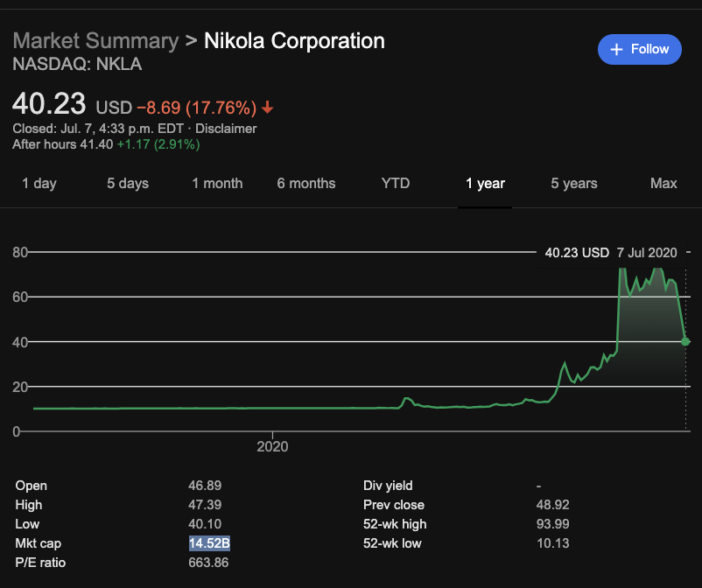Switch to the 5 years tab

(x=574, y=184)
